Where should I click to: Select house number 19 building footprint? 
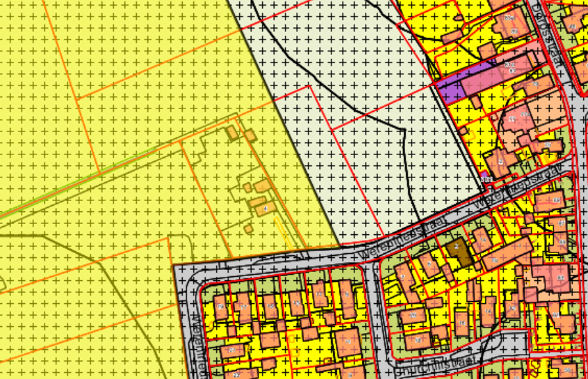coord(221,307)
